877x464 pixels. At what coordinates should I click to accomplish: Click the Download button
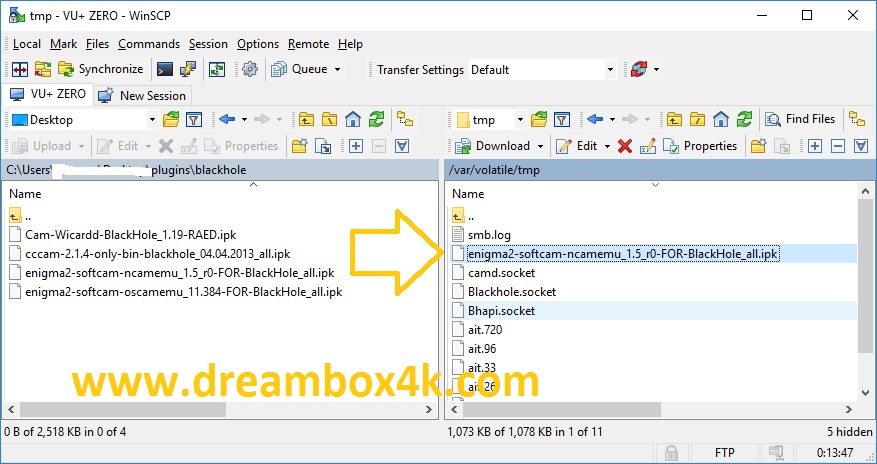[492, 146]
